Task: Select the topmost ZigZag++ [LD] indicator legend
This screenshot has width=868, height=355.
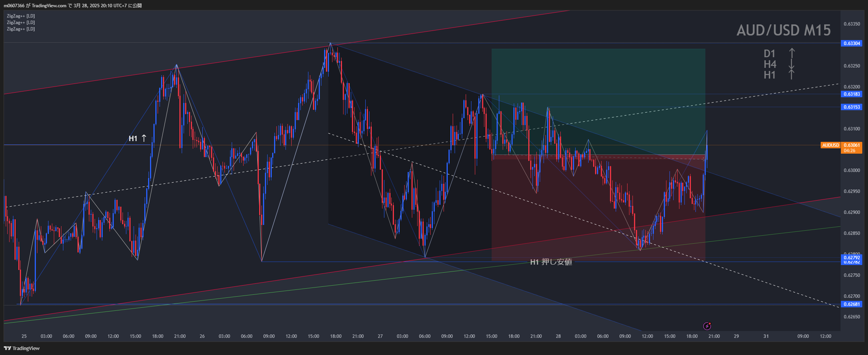Action: coord(21,16)
